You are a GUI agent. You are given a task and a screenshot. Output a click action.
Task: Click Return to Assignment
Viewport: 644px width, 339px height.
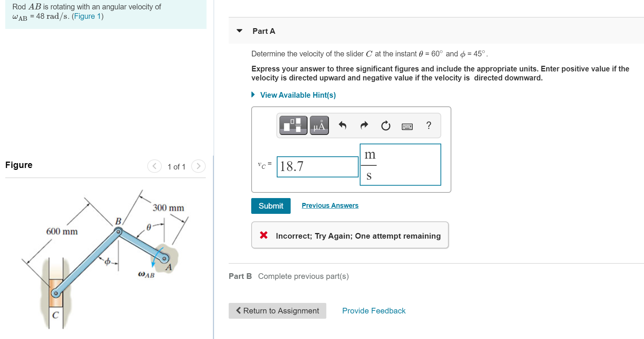point(277,310)
